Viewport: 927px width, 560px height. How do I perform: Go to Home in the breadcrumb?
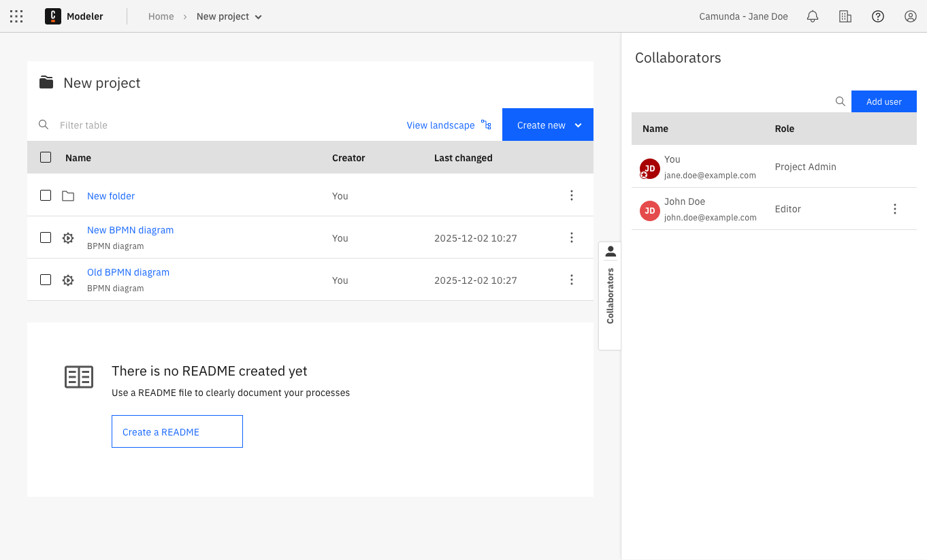click(x=161, y=16)
